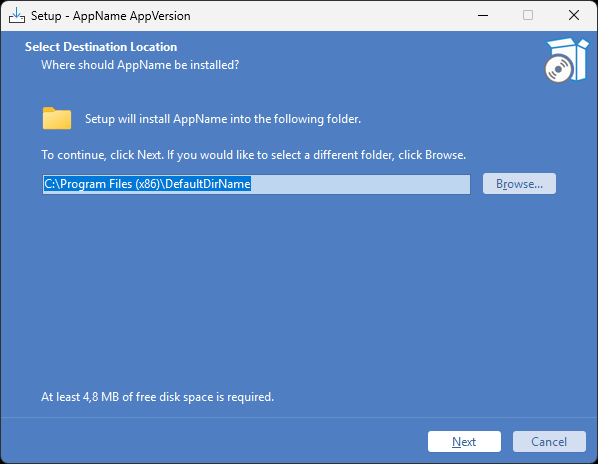598x464 pixels.
Task: Click the free disk space requirement text
Action: coord(158,397)
